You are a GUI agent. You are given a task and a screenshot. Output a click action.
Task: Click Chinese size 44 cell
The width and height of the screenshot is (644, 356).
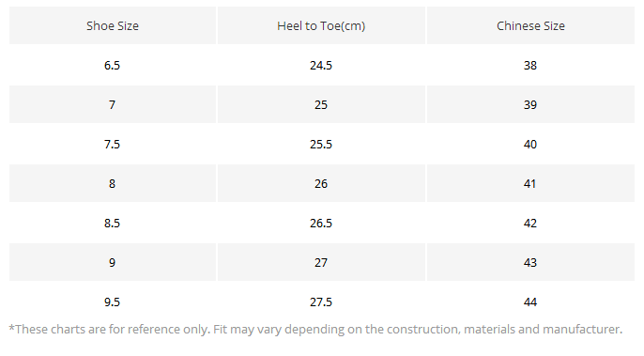(x=530, y=302)
